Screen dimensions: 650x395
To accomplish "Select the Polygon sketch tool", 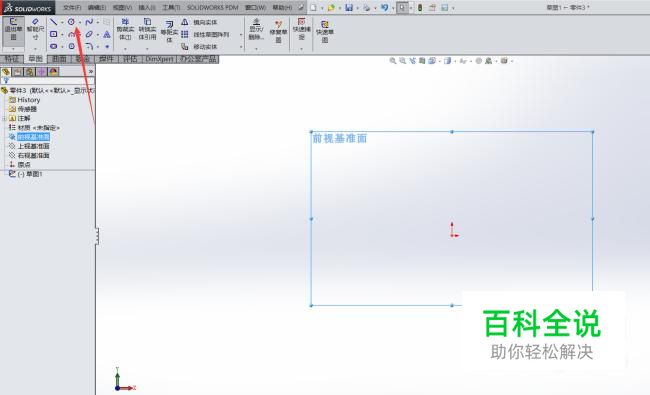I will (71, 46).
